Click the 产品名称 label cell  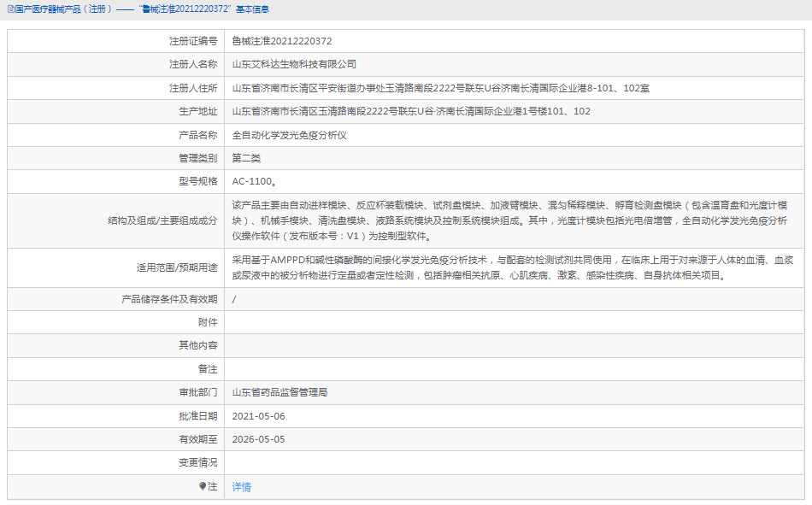tap(116, 135)
